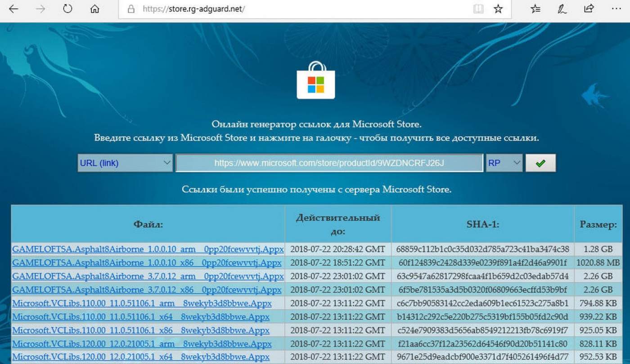Click the padlock security icon
This screenshot has height=364, width=630.
(131, 9)
